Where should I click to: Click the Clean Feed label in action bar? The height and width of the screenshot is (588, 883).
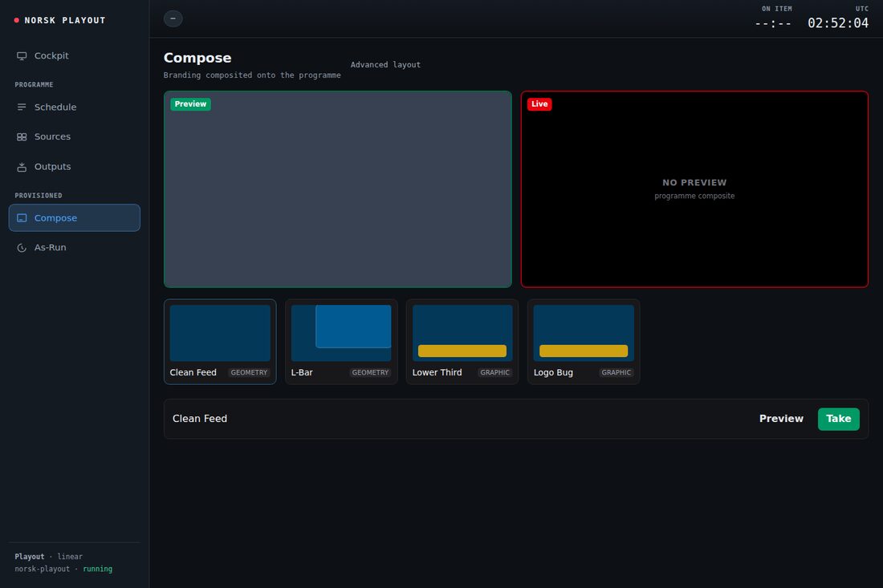click(x=200, y=419)
